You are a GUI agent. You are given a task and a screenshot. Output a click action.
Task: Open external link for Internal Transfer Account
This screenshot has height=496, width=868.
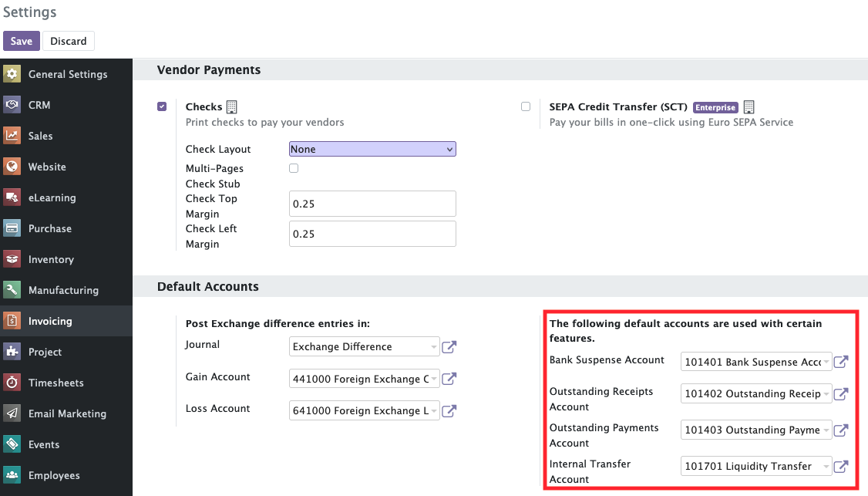pyautogui.click(x=841, y=467)
